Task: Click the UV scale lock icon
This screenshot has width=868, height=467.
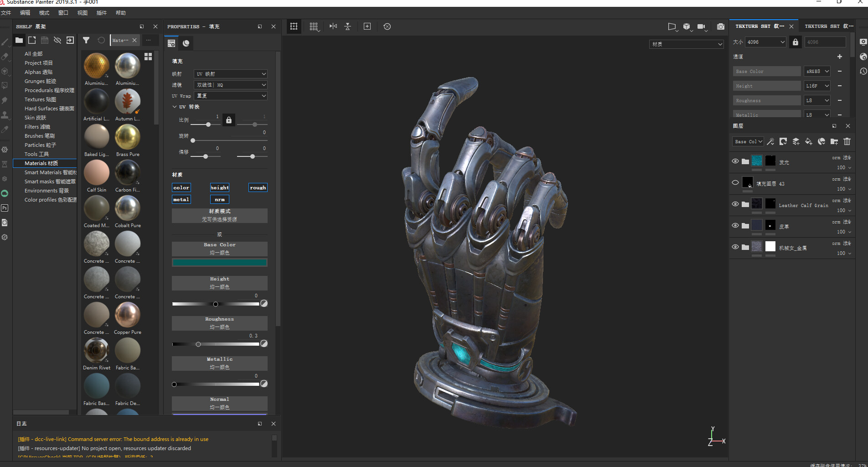Action: click(229, 120)
